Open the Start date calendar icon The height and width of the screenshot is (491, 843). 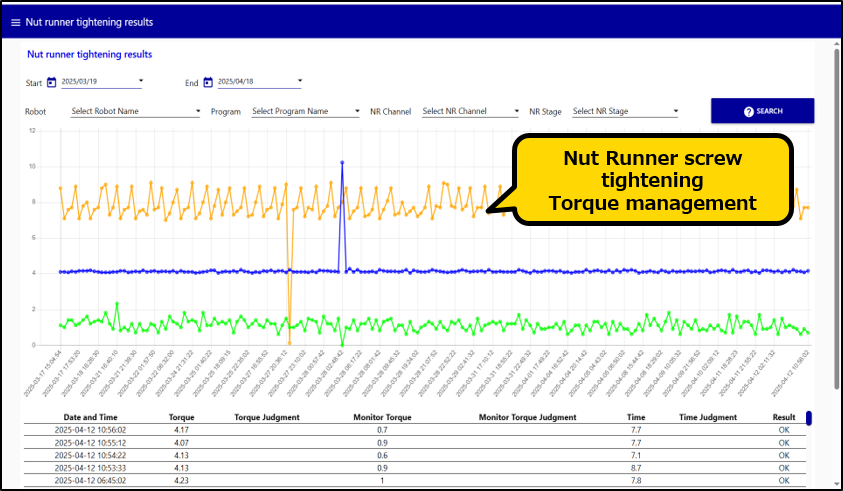coord(52,82)
